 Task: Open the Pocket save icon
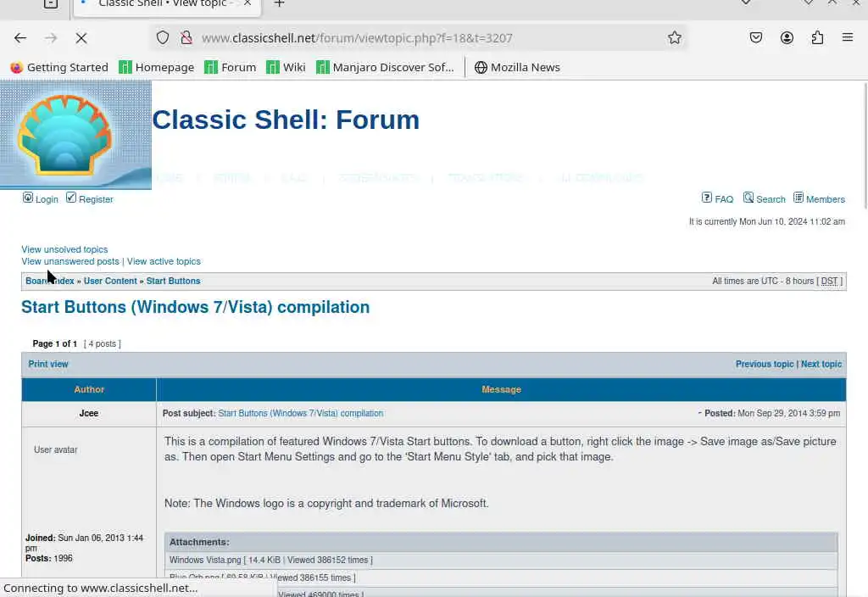tap(755, 37)
